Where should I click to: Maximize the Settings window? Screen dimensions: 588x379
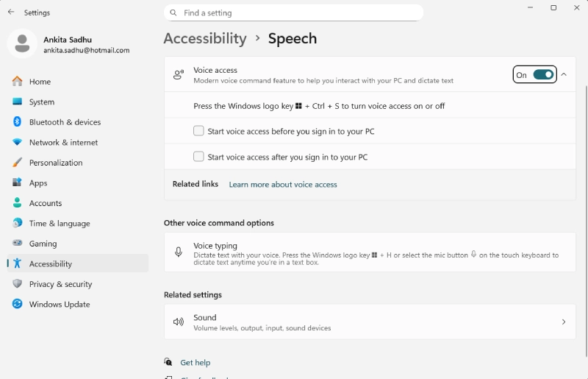553,7
